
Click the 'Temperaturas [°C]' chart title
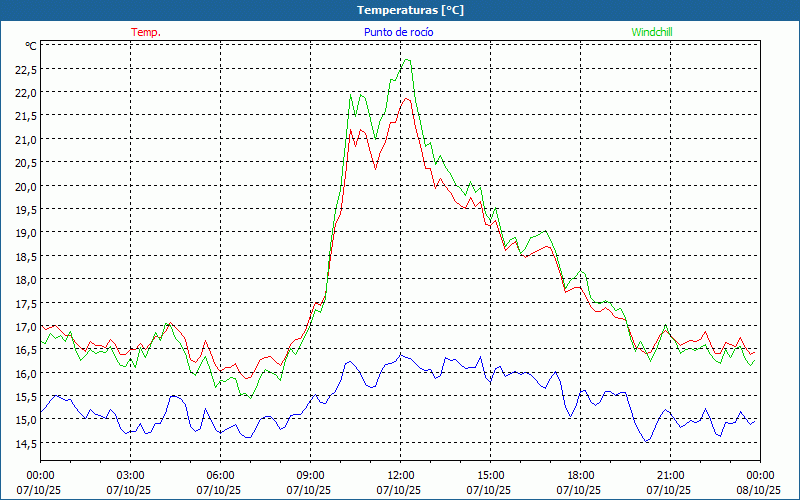pos(410,10)
